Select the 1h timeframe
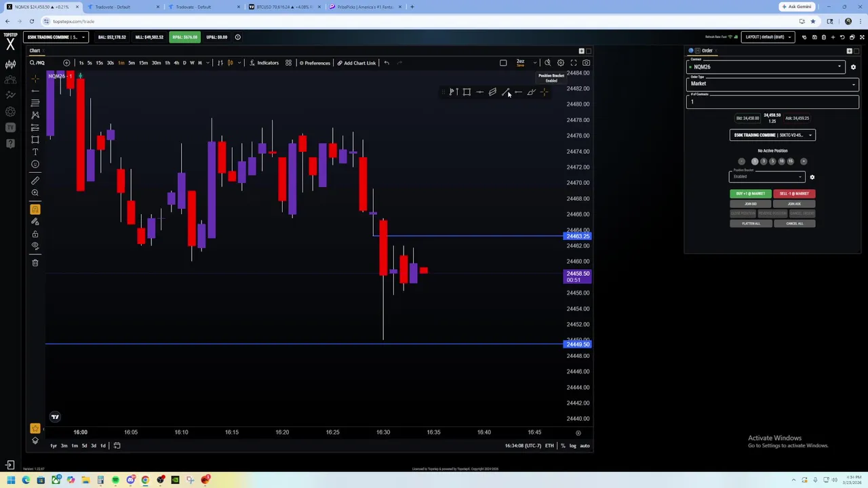The height and width of the screenshot is (488, 868). coord(167,63)
